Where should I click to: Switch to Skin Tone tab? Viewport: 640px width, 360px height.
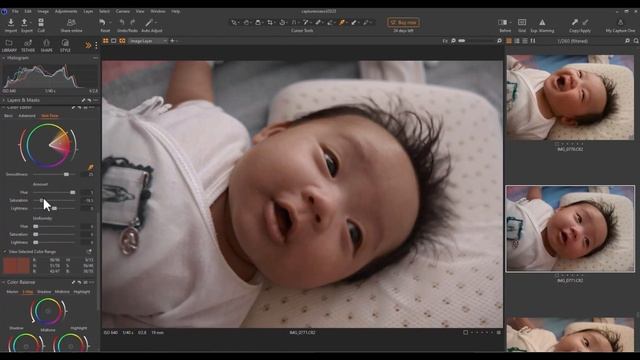(50, 116)
